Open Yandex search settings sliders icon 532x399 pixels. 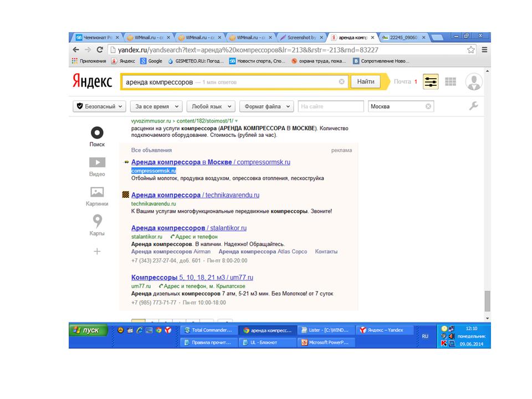[431, 81]
